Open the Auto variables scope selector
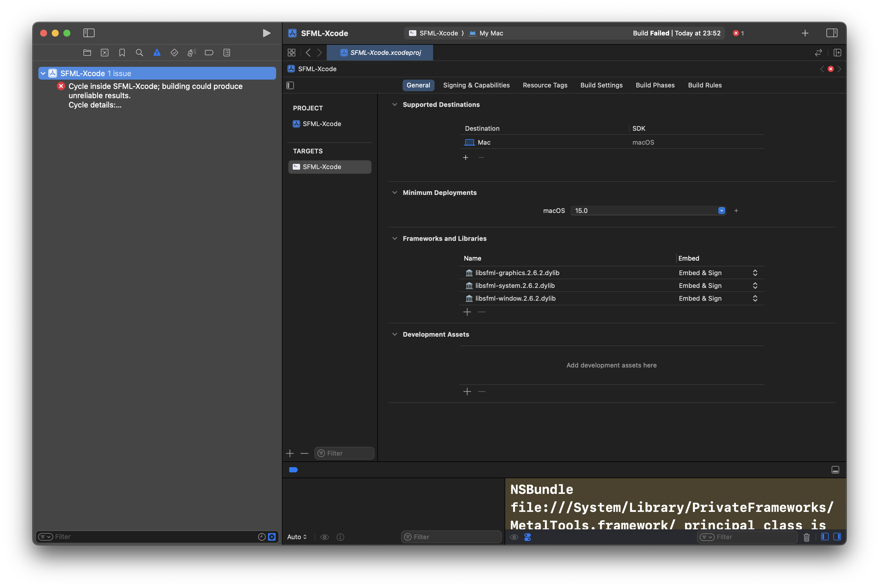This screenshot has height=588, width=879. (x=296, y=537)
